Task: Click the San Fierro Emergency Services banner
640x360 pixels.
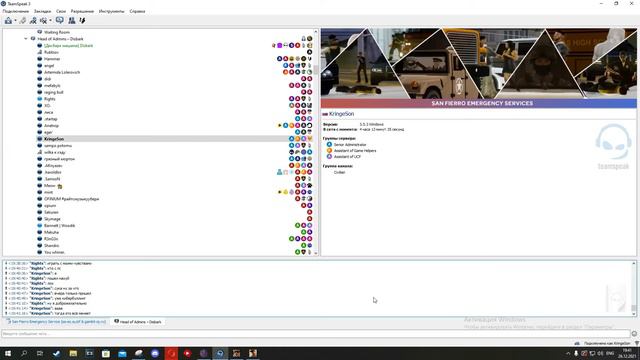Action: coord(478,68)
